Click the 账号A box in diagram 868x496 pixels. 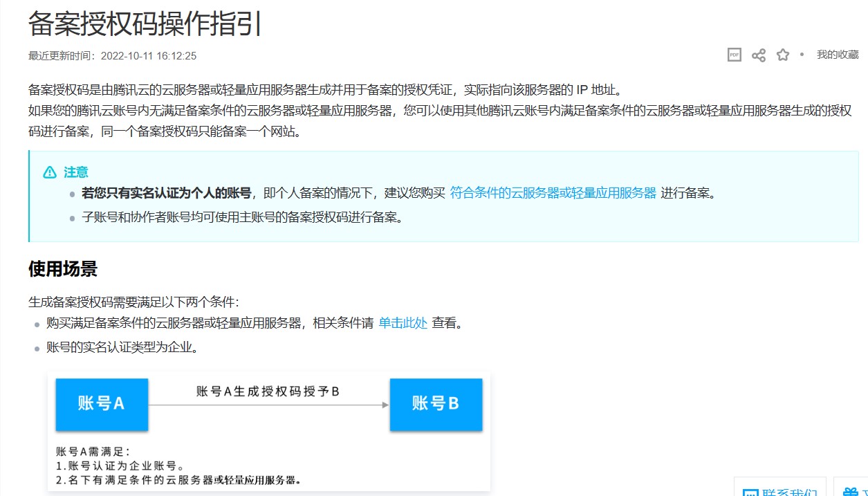pos(102,404)
